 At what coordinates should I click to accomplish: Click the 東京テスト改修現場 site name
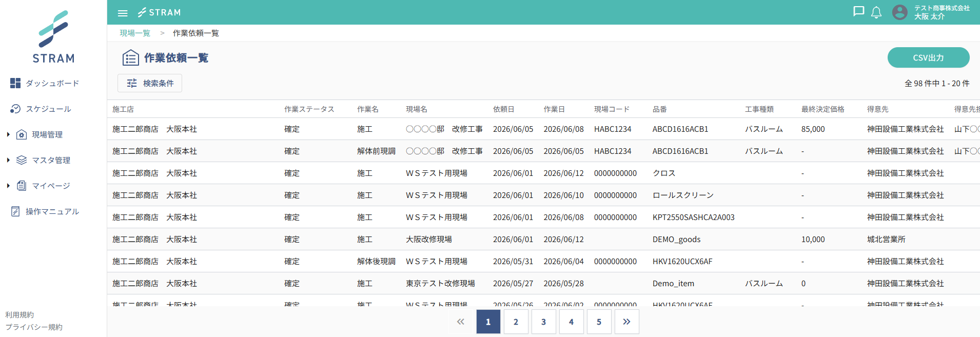tap(440, 283)
